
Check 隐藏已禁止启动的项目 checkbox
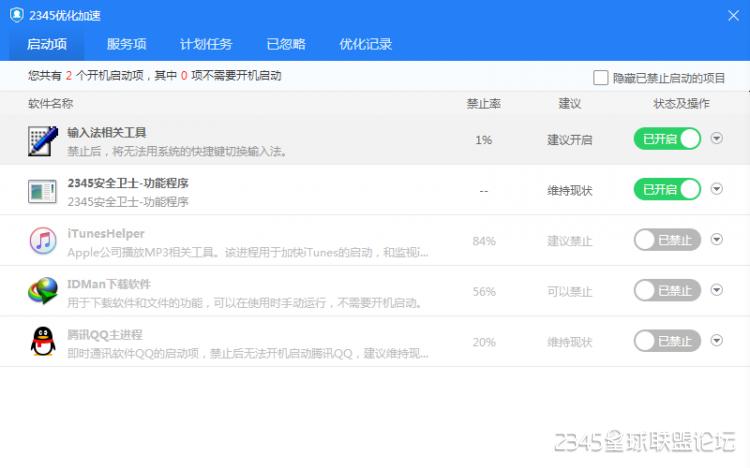600,78
